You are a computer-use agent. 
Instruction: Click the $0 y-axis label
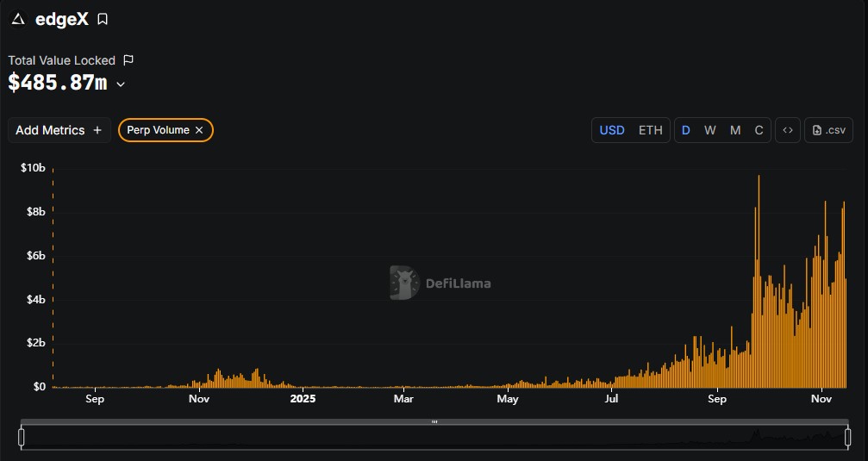pos(40,386)
